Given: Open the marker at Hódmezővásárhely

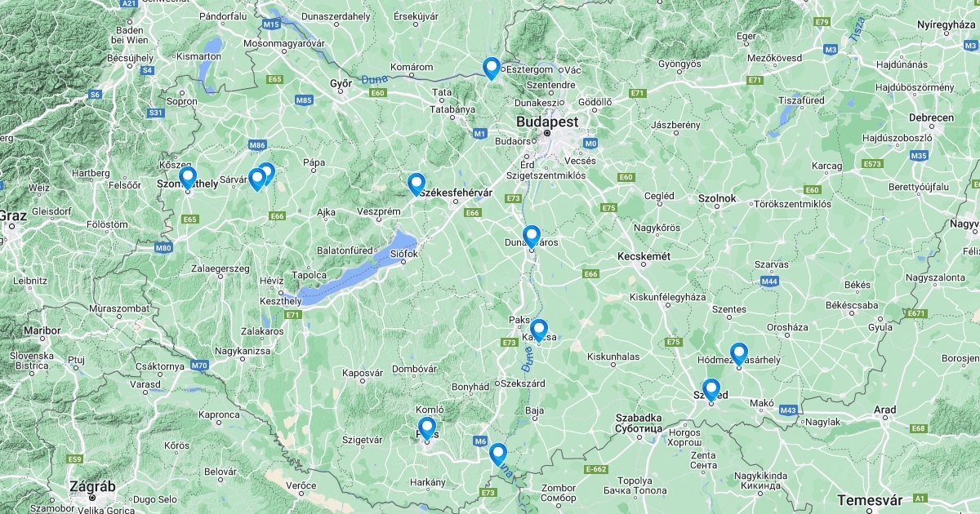Looking at the screenshot, I should (x=739, y=353).
